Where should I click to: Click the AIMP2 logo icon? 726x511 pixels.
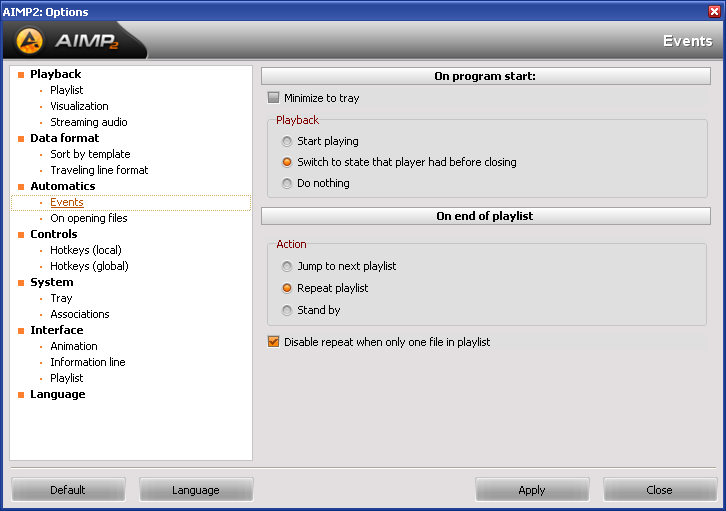29,41
